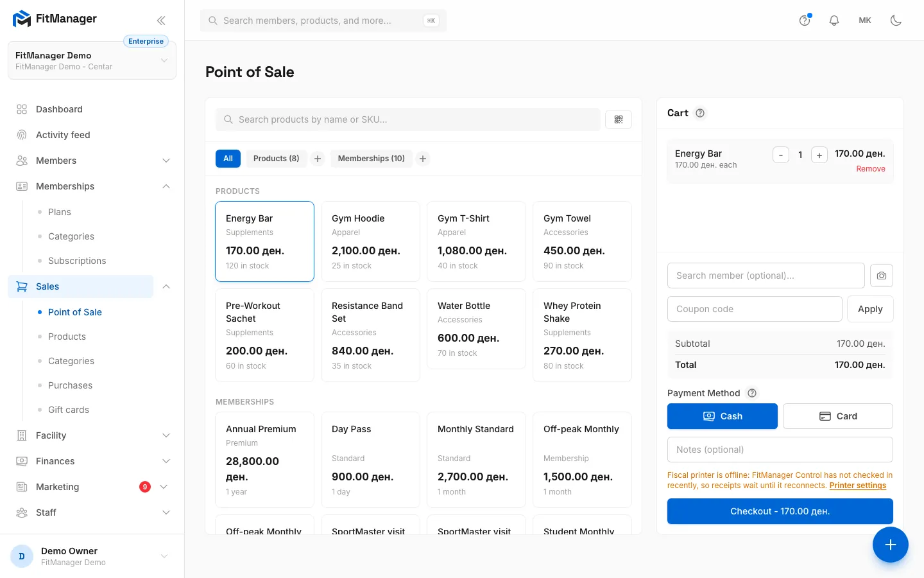Open Dashboard from sidebar
Screen dimensions: 924x578
point(92,109)
